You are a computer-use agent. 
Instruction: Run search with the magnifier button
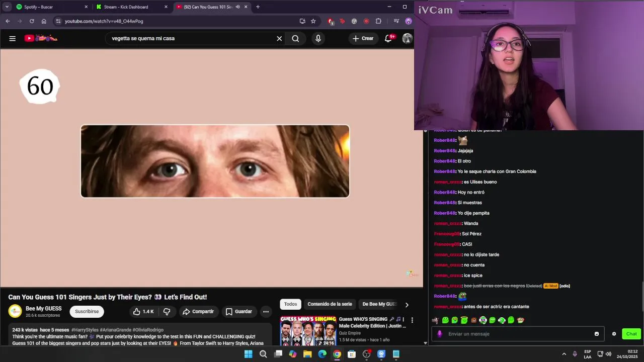295,38
